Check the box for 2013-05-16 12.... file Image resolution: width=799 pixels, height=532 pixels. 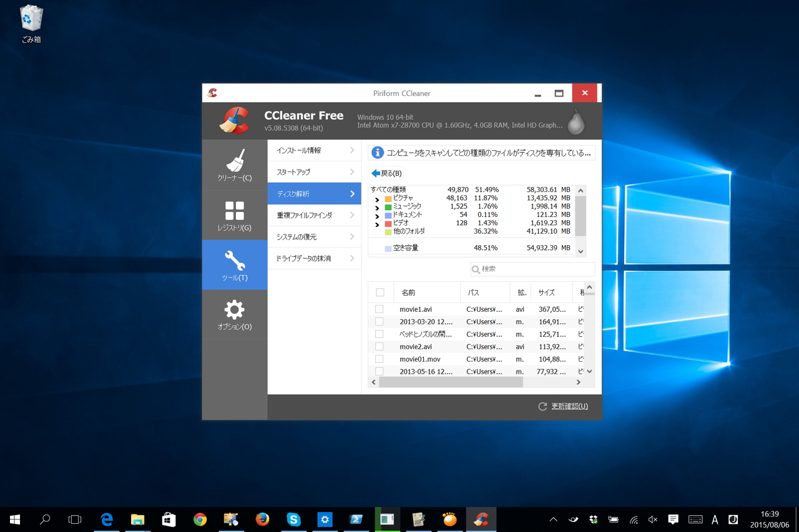coord(379,372)
